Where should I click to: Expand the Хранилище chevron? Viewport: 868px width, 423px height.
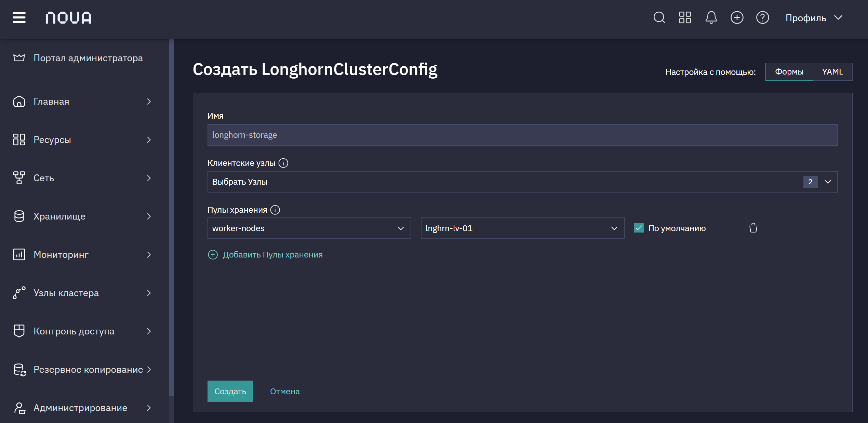[149, 216]
